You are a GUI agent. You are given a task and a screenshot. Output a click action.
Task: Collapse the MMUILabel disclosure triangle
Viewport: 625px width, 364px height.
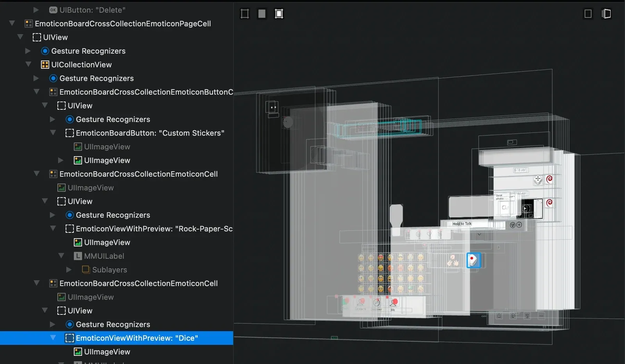tap(61, 256)
